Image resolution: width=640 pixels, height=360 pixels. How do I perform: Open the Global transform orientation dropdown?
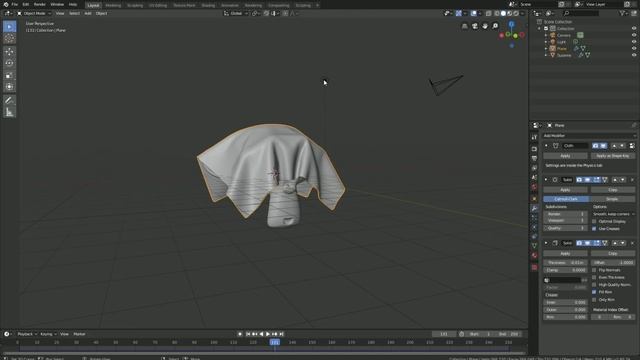coord(236,13)
